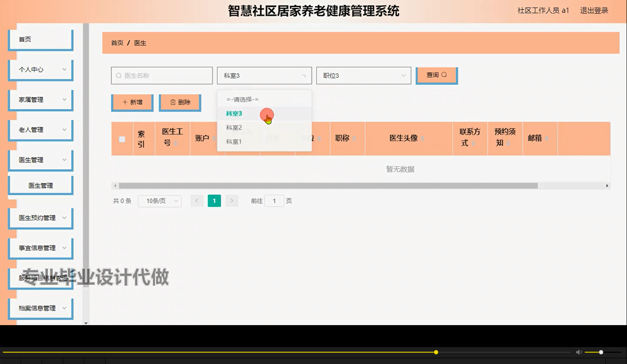Open the 10条/页 page size dropdown
627x364 pixels.
[x=160, y=201]
